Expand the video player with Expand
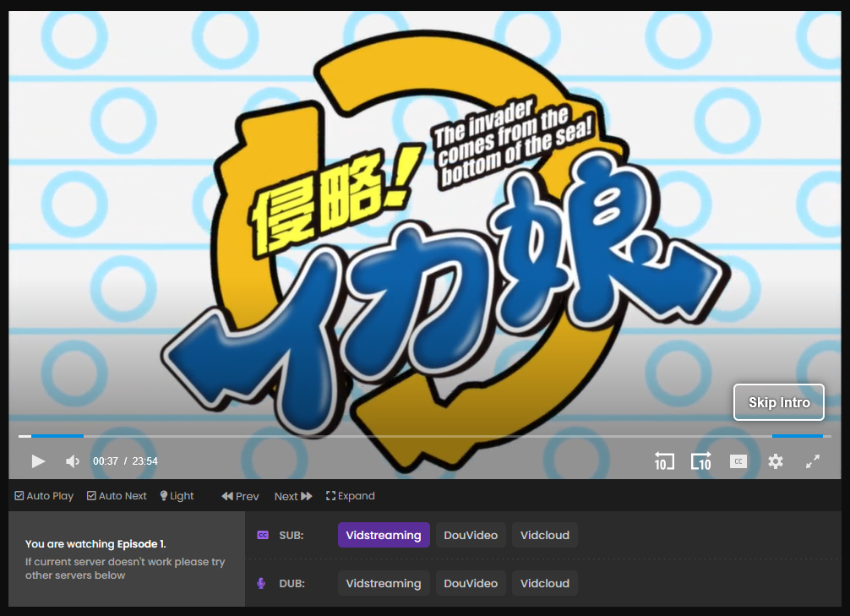The height and width of the screenshot is (616, 850). 350,496
